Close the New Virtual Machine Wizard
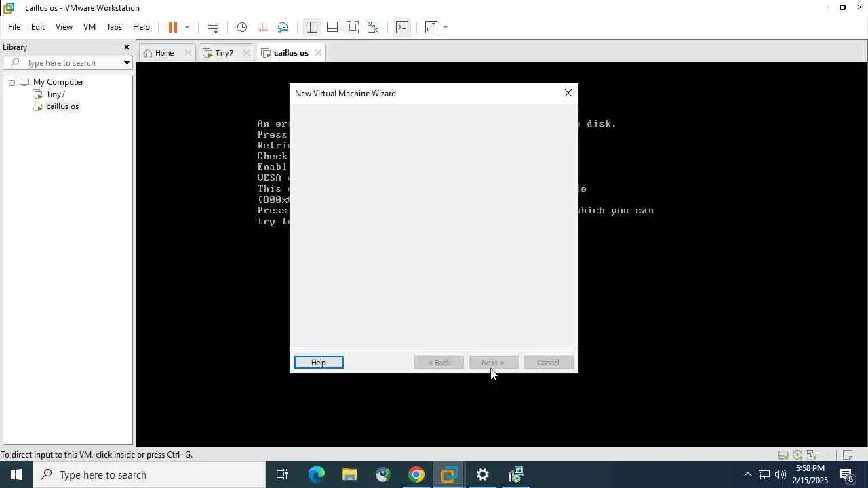Image resolution: width=868 pixels, height=488 pixels. tap(568, 93)
